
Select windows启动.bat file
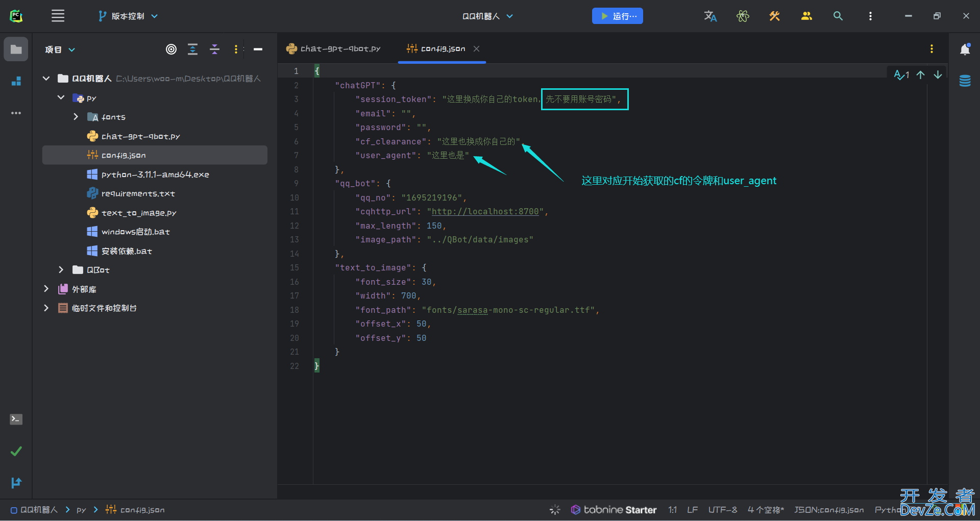135,232
